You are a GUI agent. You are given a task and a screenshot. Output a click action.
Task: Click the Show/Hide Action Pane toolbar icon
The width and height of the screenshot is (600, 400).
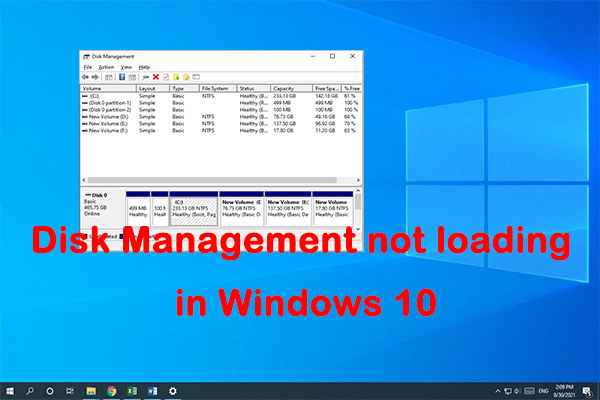132,77
